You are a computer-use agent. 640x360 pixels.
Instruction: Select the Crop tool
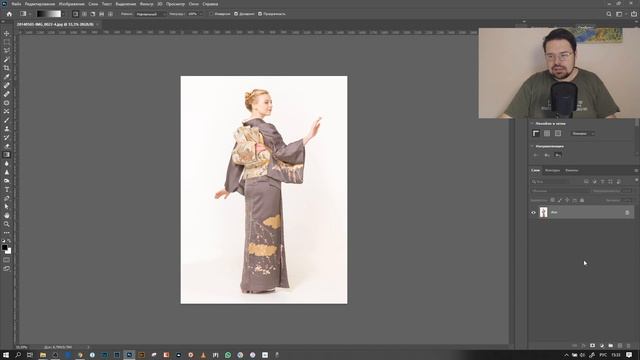click(7, 68)
